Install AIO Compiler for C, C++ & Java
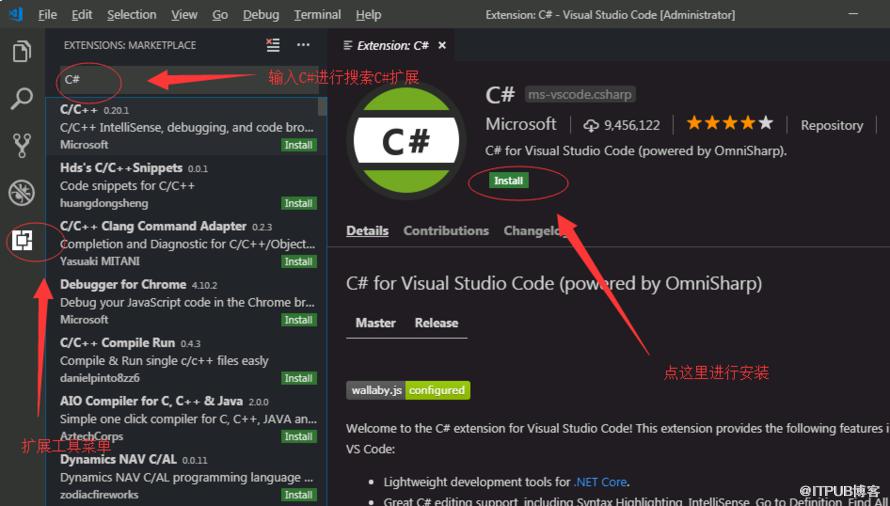This screenshot has height=506, width=890. 299,437
